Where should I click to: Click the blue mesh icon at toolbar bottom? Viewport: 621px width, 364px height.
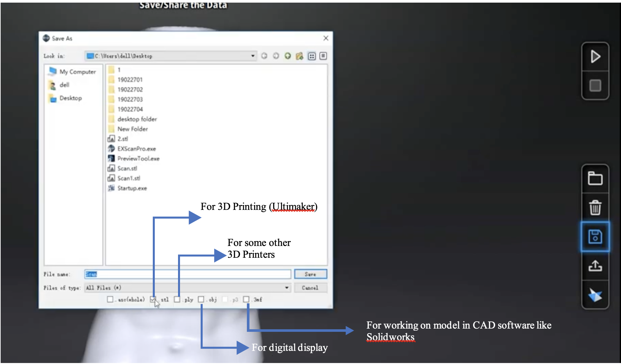pos(595,295)
